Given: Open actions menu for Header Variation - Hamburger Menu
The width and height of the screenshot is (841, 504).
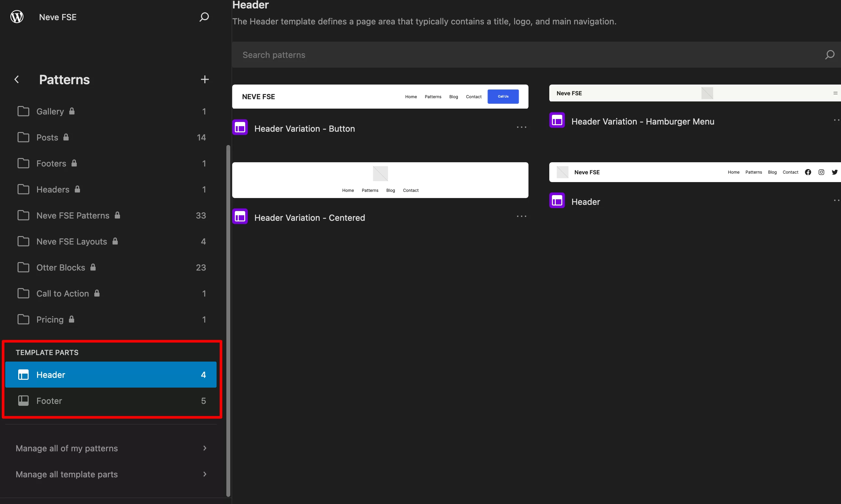Looking at the screenshot, I should click(837, 120).
